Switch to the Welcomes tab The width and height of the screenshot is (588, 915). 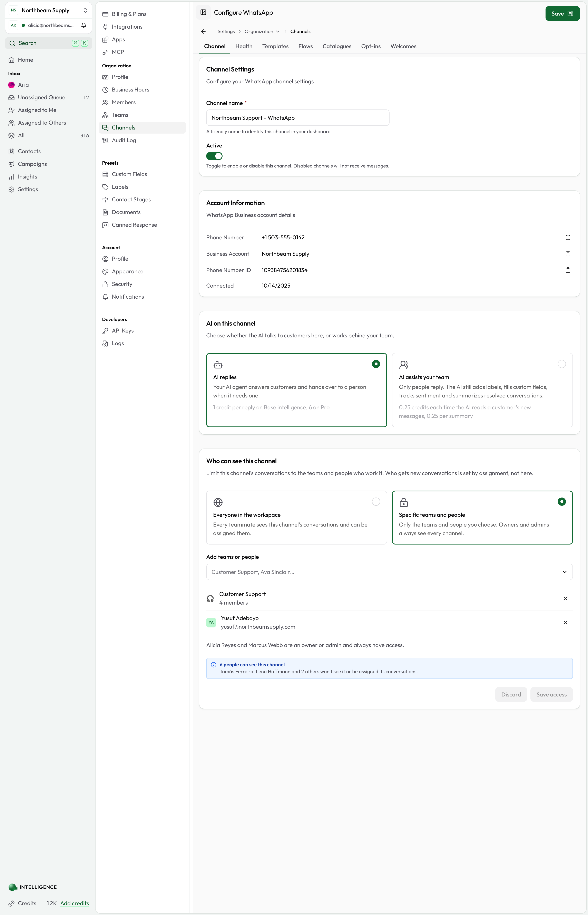[x=403, y=46]
